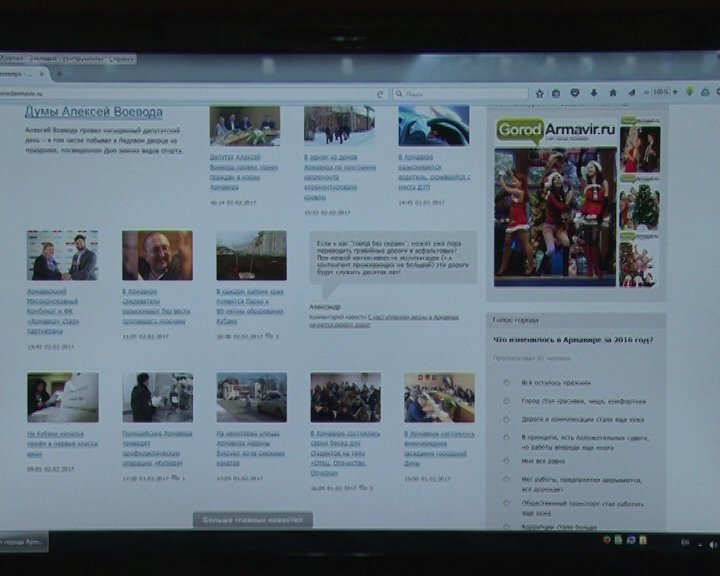Select poll option 'Нет работы, предприятия закрываются'
720x576 pixels.
tap(506, 480)
